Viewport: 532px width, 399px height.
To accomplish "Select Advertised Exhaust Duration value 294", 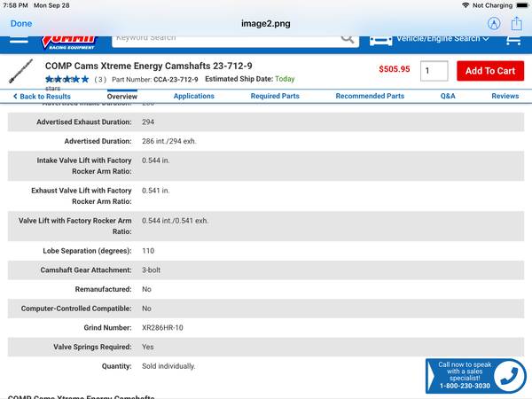I will [x=148, y=121].
